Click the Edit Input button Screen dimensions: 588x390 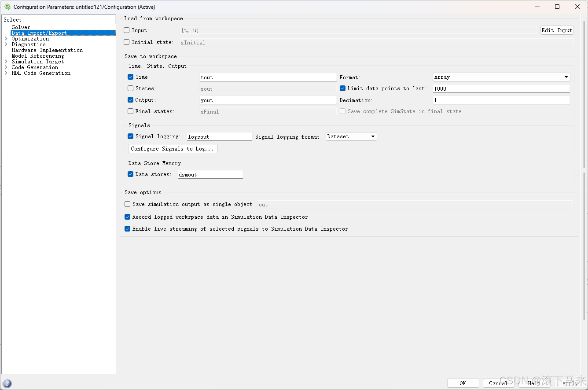click(x=557, y=30)
